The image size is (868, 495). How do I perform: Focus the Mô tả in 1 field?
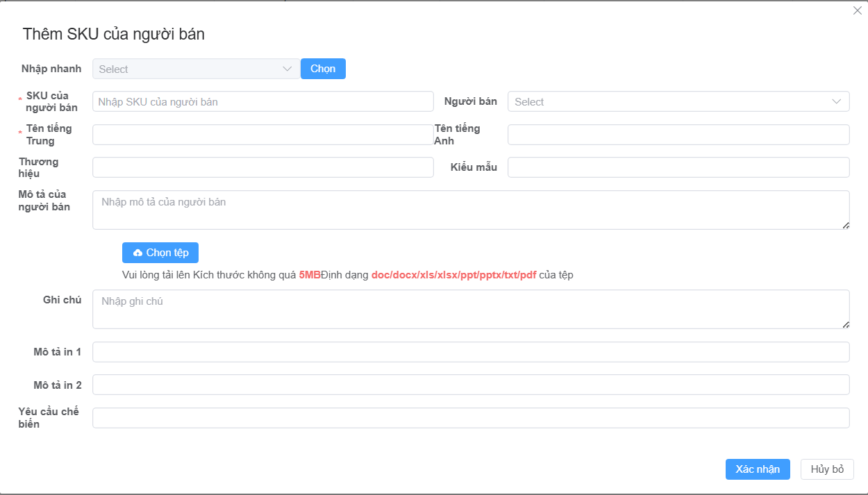[x=470, y=352]
